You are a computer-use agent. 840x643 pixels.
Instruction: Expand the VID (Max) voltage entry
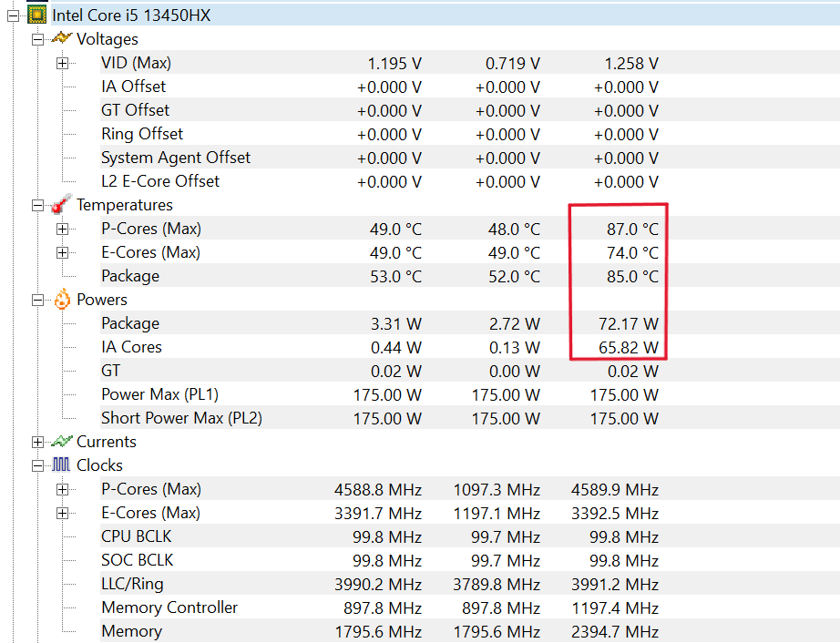[62, 63]
